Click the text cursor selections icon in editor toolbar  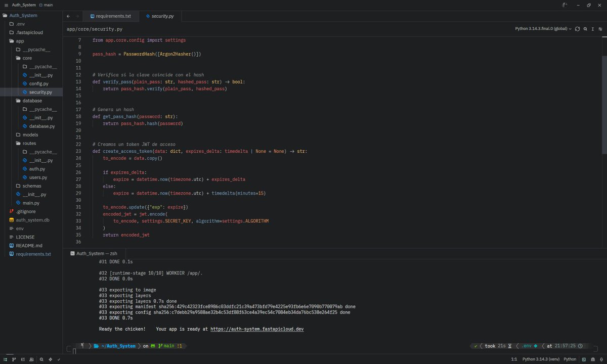pos(592,29)
